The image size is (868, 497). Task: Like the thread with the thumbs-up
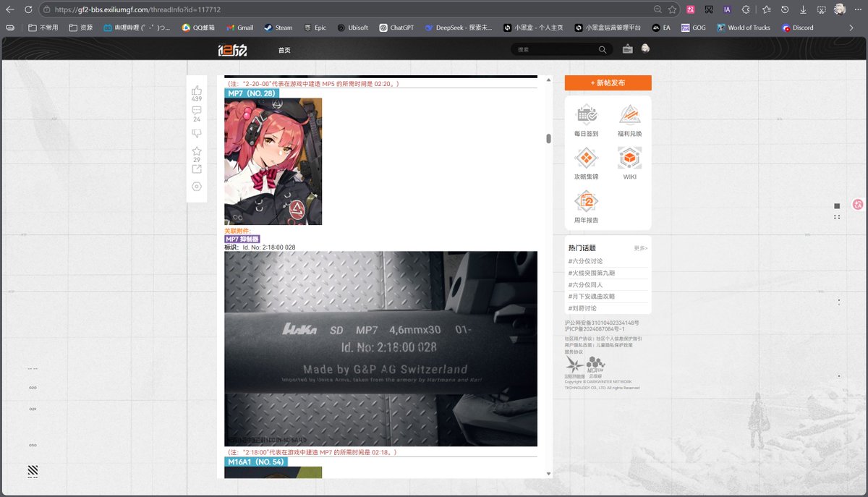tap(196, 91)
